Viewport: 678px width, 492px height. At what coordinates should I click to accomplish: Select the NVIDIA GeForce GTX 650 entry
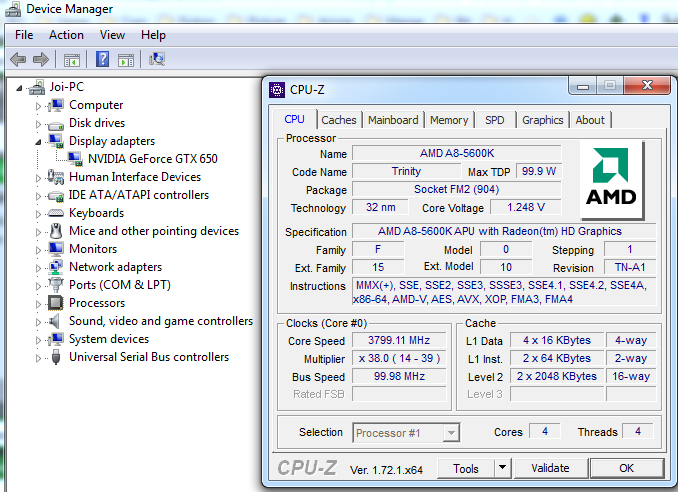tap(153, 159)
